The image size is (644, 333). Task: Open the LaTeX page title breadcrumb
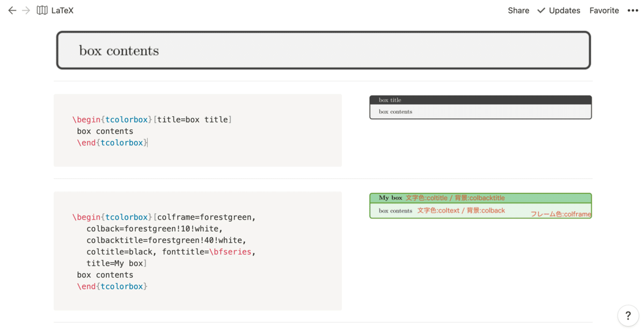[x=62, y=10]
